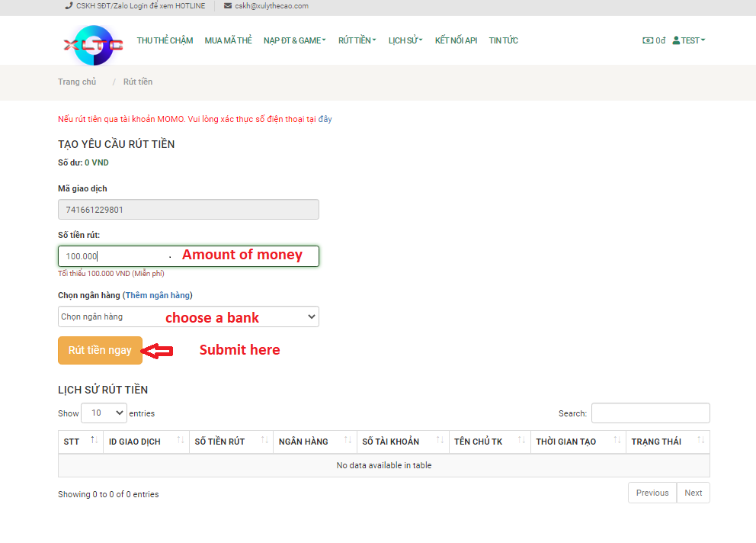The height and width of the screenshot is (543, 756).
Task: Open TIN TỨC news page
Action: coord(503,40)
